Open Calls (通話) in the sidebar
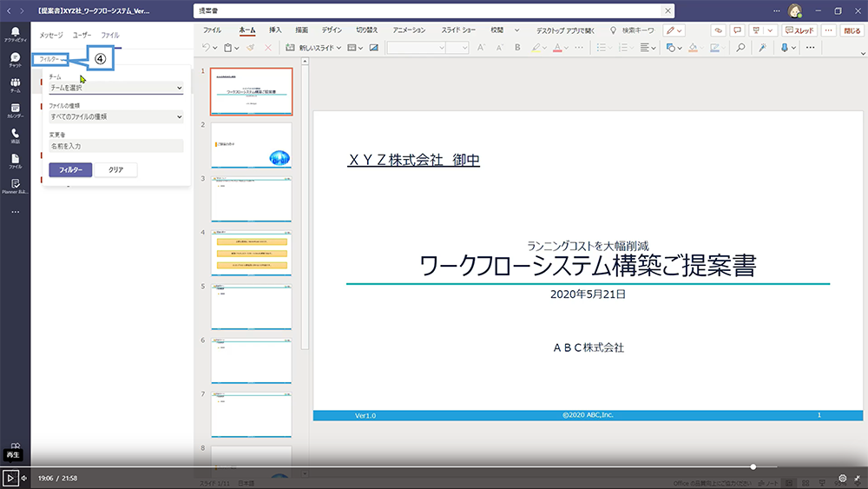This screenshot has width=868, height=489. (15, 135)
